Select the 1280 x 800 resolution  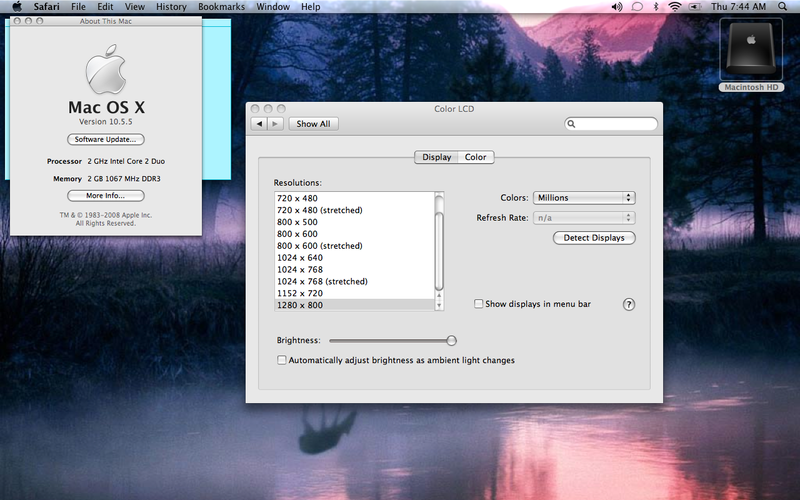pyautogui.click(x=354, y=305)
